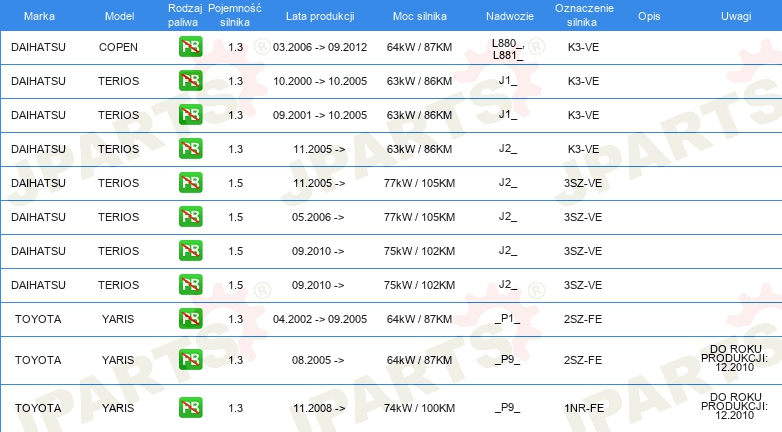Select the 04.2002 -> 09.2005 date cell
This screenshot has width=782, height=432.
320,319
